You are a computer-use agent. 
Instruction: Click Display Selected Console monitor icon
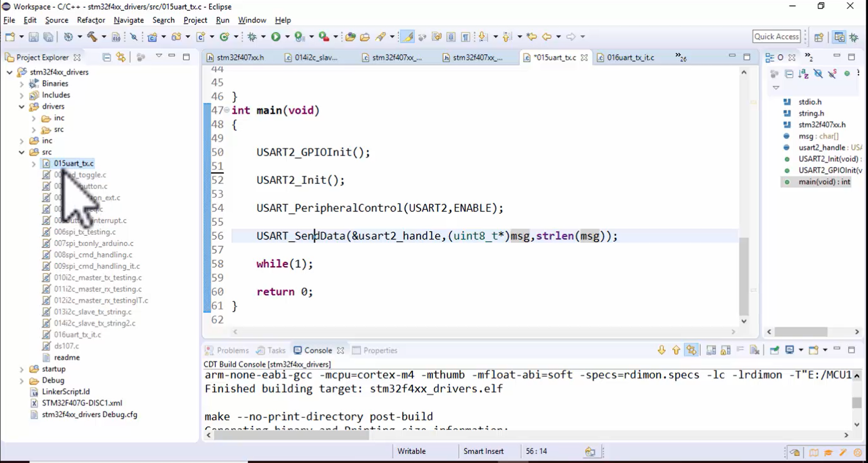[x=790, y=350]
